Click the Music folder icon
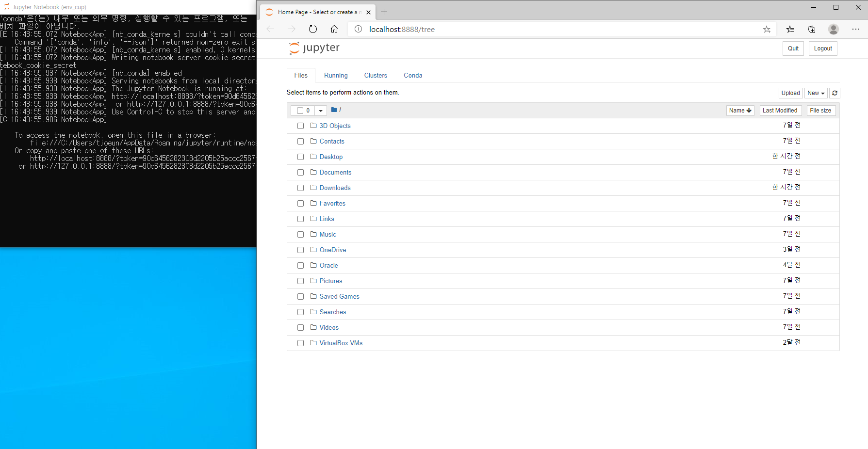The image size is (868, 449). click(x=313, y=234)
